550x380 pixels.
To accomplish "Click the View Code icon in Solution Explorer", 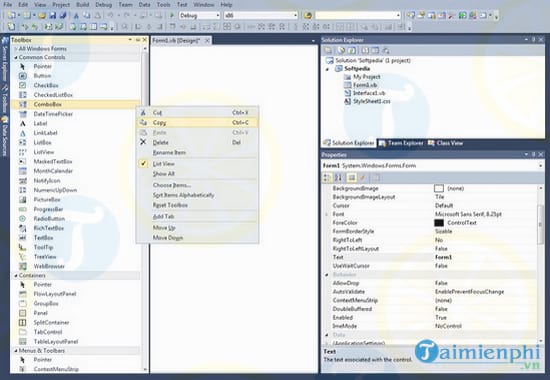I will click(x=365, y=51).
